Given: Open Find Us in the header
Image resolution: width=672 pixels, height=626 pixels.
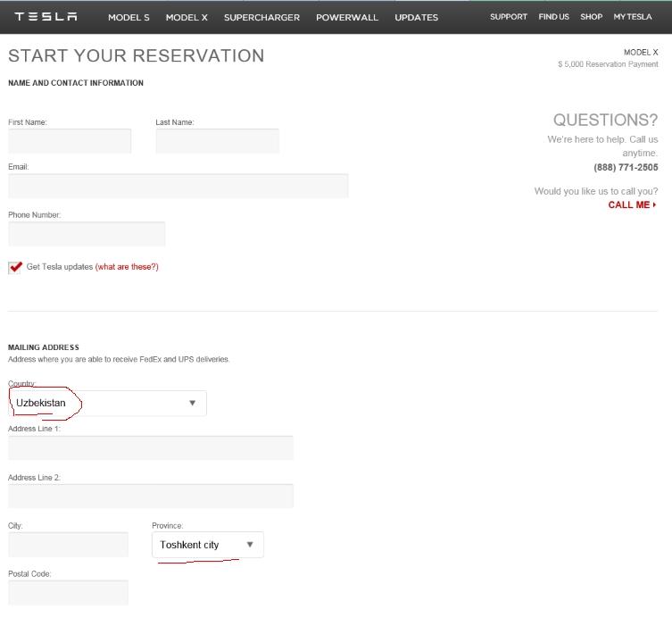Looking at the screenshot, I should [x=553, y=17].
